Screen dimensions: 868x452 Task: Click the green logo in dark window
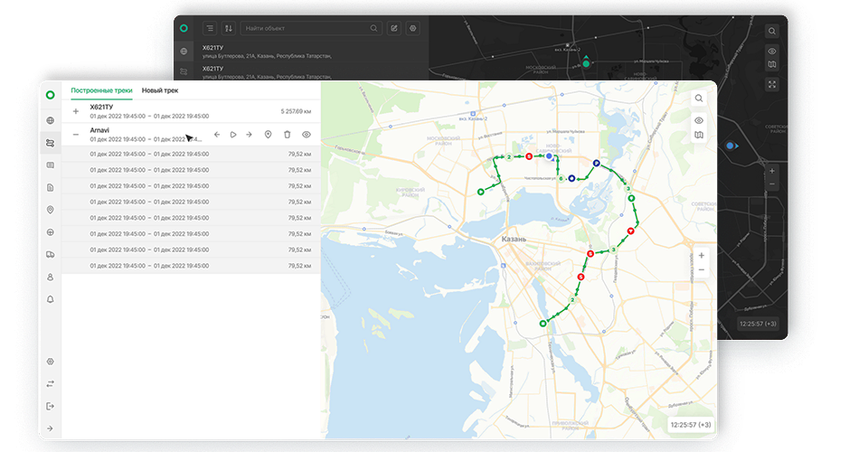pos(184,28)
